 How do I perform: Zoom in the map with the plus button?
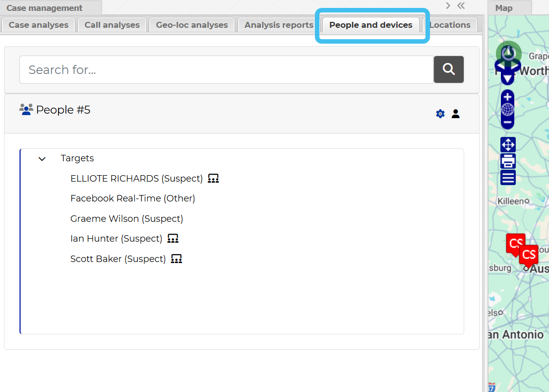507,97
